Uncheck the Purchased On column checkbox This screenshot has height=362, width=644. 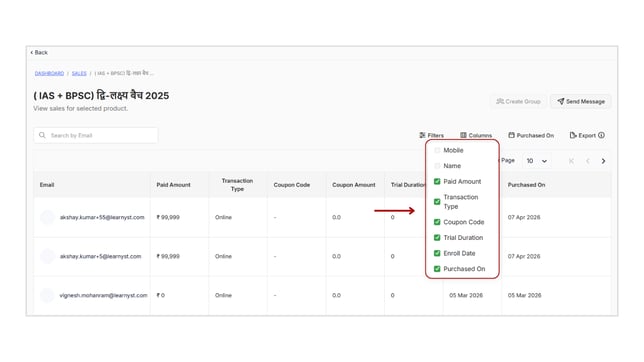(437, 269)
